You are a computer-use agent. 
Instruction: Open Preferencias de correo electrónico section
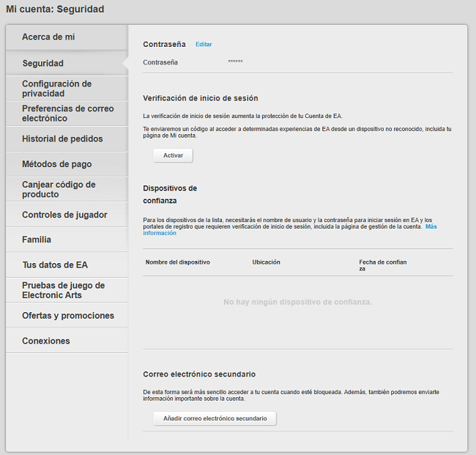point(67,114)
